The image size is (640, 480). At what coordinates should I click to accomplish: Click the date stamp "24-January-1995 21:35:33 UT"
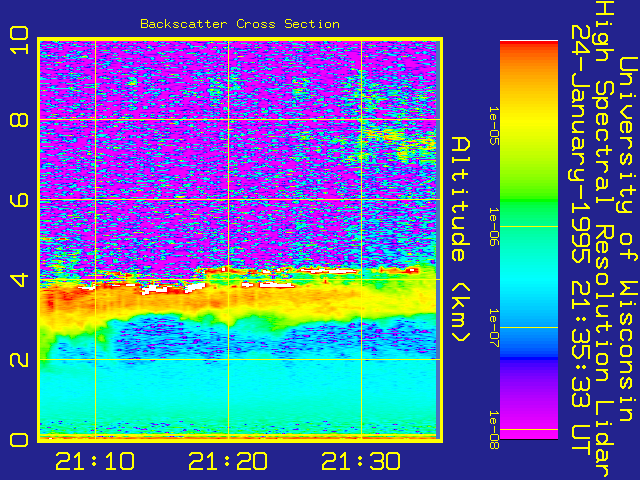click(580, 240)
